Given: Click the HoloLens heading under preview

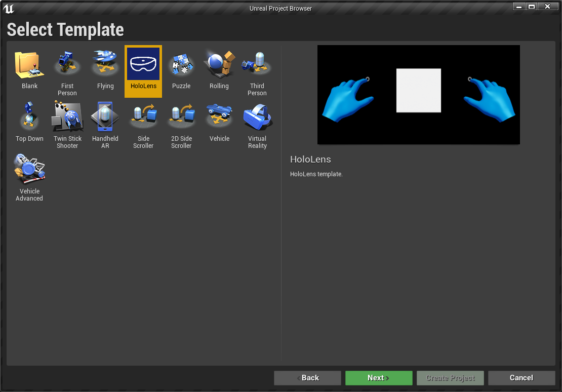Looking at the screenshot, I should click(x=310, y=159).
